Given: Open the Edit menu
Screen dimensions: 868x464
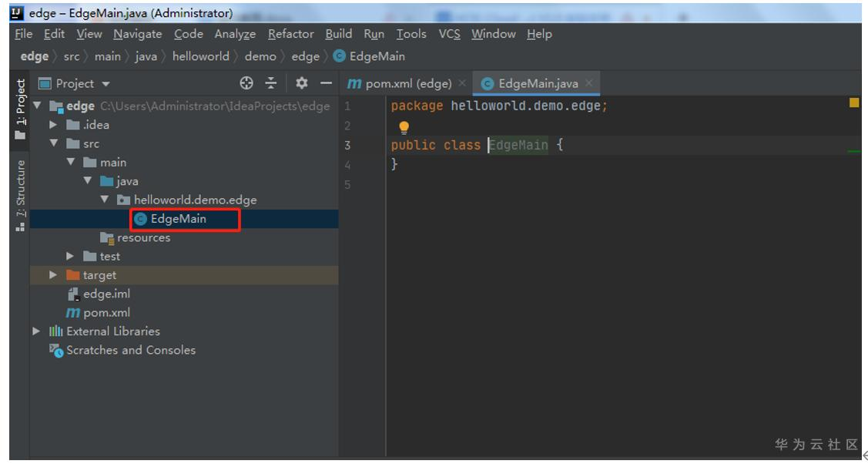Looking at the screenshot, I should [54, 35].
